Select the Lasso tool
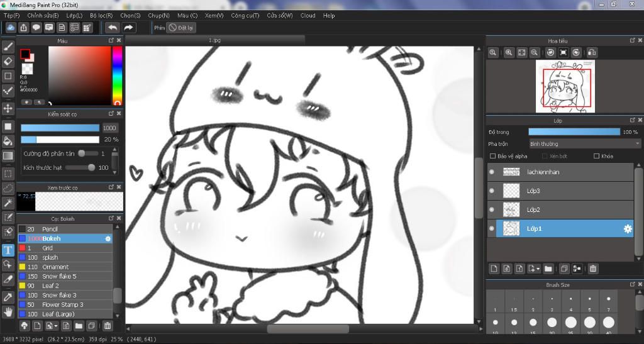Image resolution: width=644 pixels, height=344 pixels. pyautogui.click(x=8, y=189)
